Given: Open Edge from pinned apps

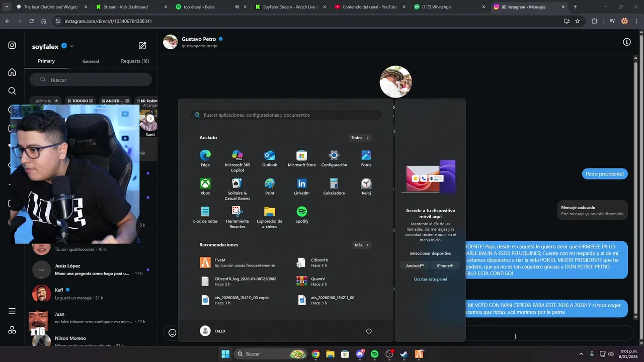Looking at the screenshot, I should pos(205,158).
